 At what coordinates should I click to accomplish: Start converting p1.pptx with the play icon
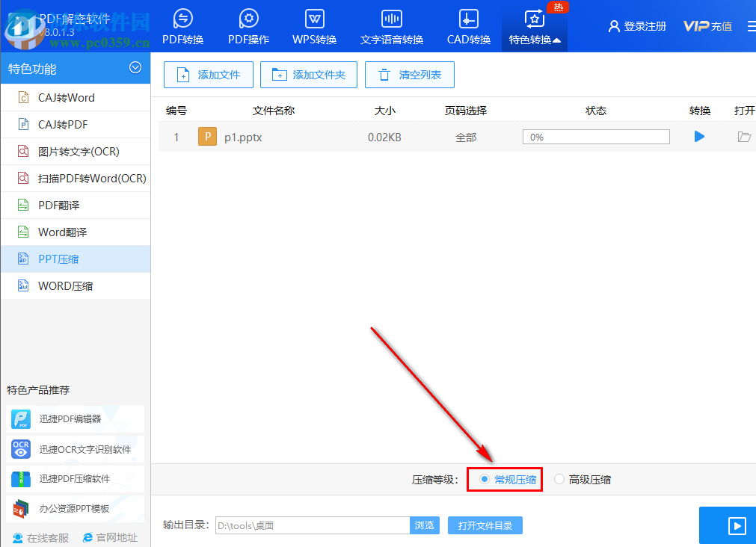coord(698,136)
